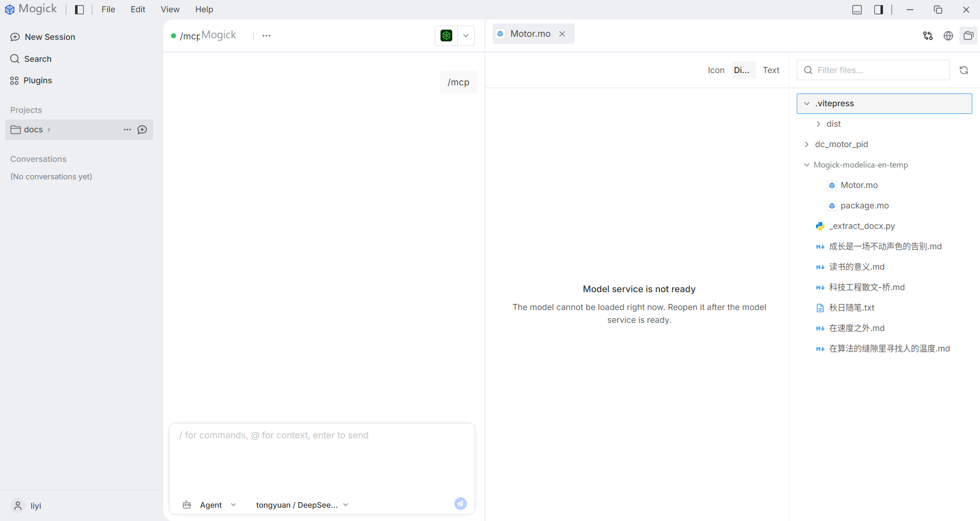The image size is (980, 521).
Task: Open the tongyuan / DeepSee... model dropdown
Action: 302,505
